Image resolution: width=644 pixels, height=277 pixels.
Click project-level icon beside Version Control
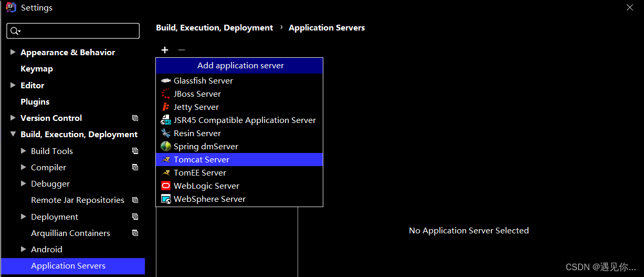click(x=135, y=118)
